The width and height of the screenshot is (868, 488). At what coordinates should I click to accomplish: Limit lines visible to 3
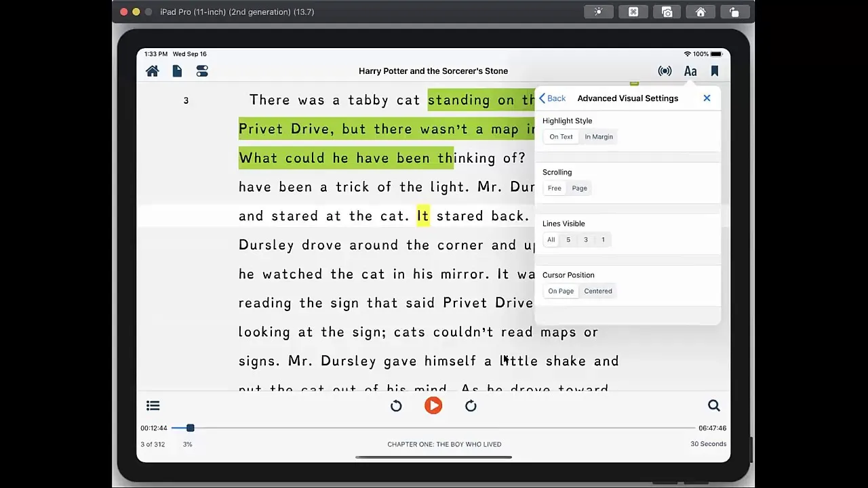(586, 240)
